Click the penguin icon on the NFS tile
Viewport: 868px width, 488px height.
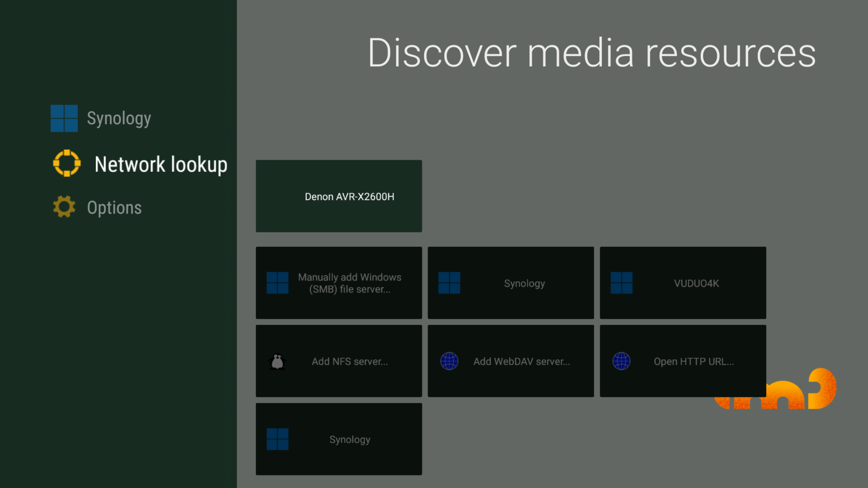coord(277,361)
